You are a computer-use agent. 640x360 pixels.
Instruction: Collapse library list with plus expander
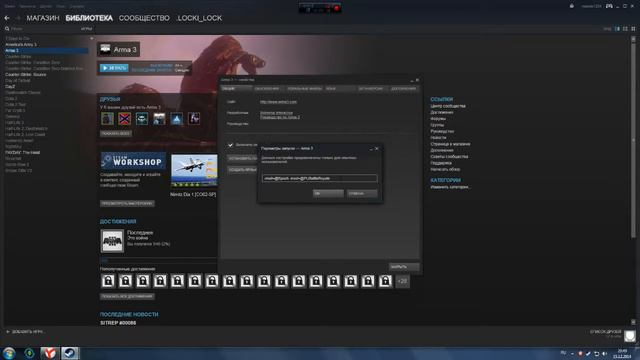pos(91,38)
